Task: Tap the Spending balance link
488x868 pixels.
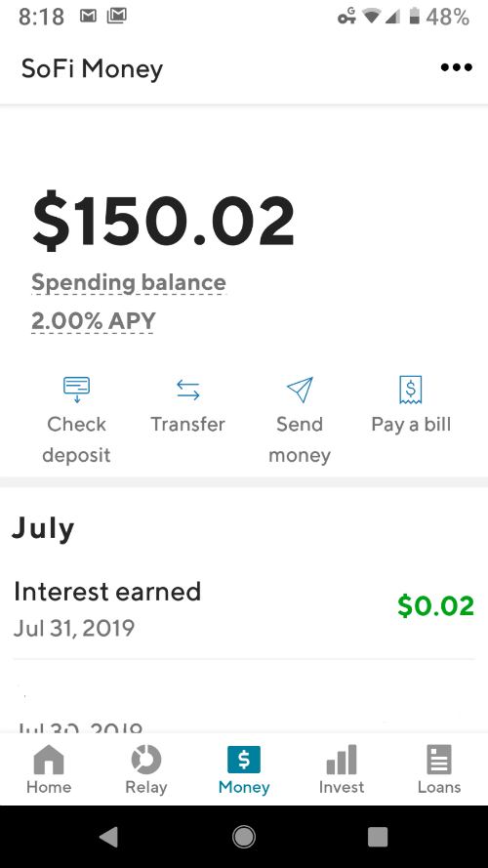Action: tap(129, 283)
